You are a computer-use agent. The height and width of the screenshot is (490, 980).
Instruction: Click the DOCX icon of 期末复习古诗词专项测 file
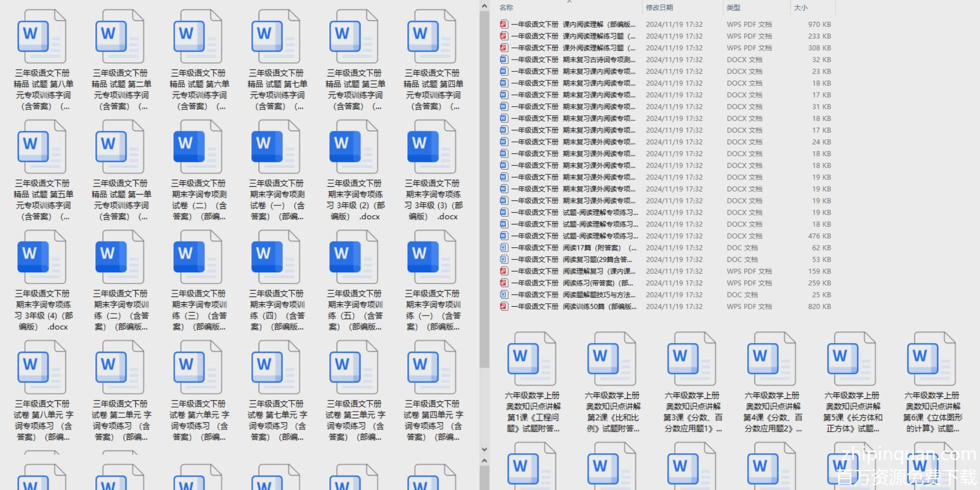click(503, 60)
